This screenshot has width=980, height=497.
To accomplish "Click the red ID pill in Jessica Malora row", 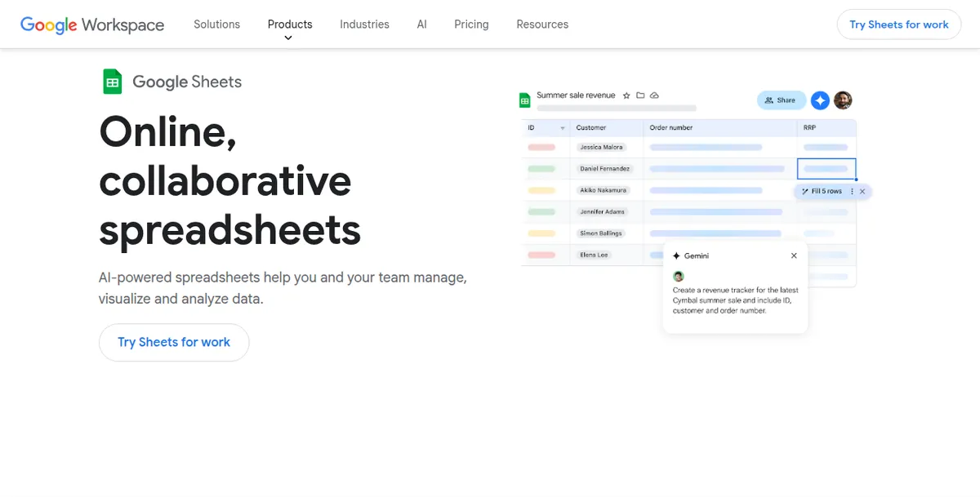I will click(541, 148).
